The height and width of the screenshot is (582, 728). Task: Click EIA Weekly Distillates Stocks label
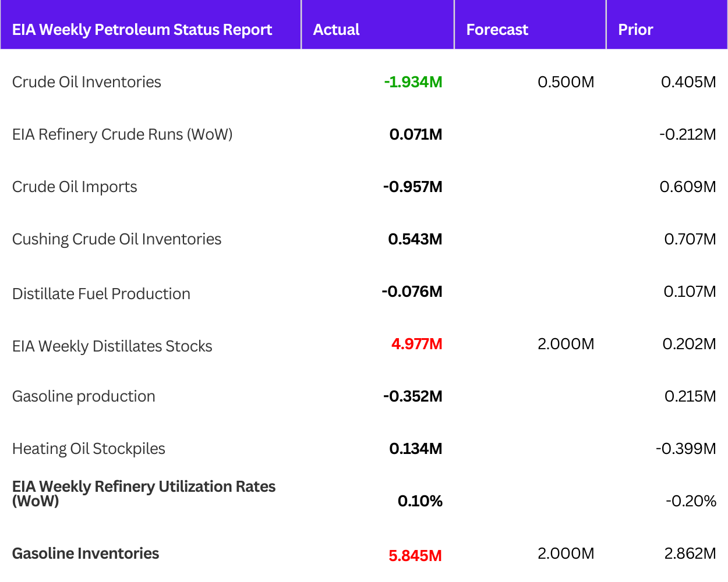[x=112, y=346]
